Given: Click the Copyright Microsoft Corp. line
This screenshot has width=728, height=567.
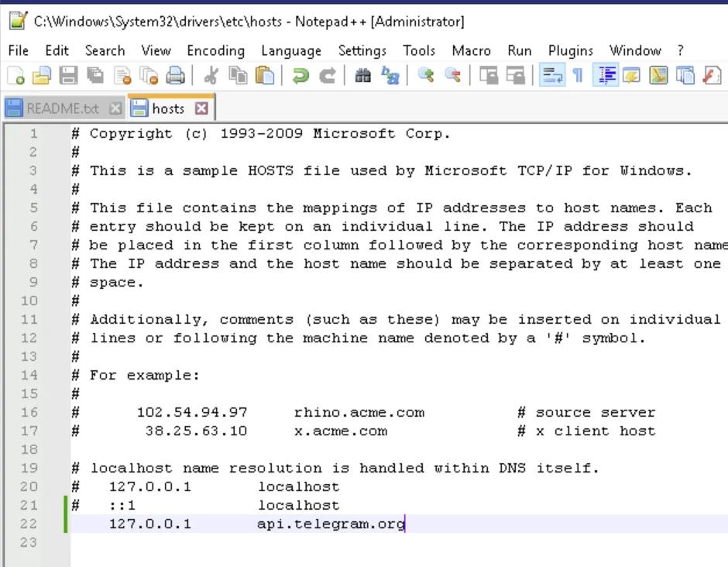Looking at the screenshot, I should [x=261, y=134].
